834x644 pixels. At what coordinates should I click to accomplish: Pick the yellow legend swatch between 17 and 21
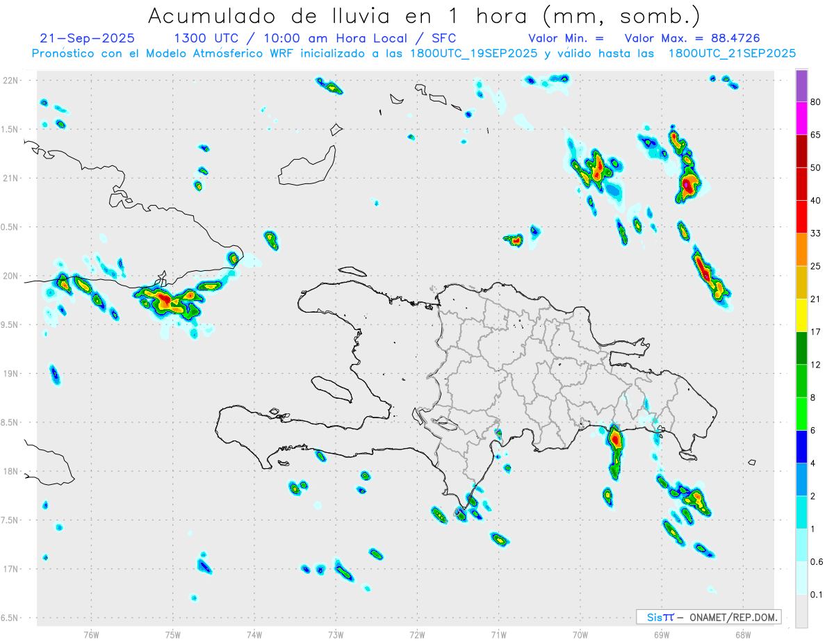[x=801, y=315]
